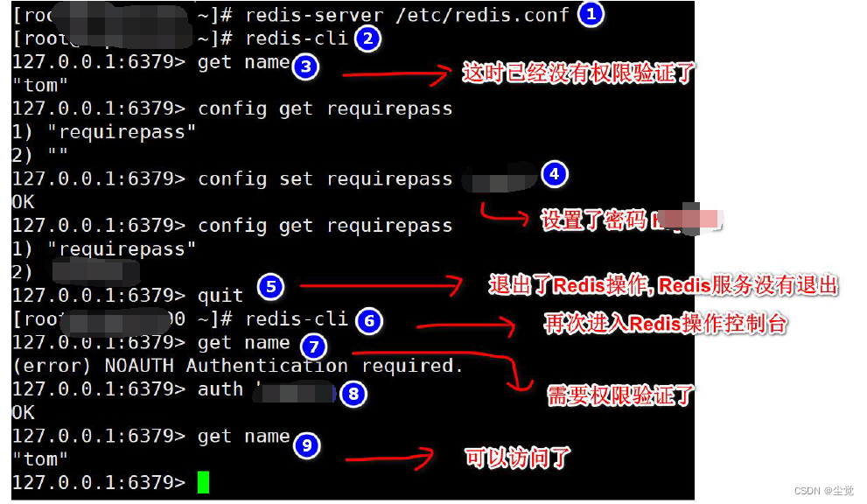
Task: Click the CSDN @尘觉 watermark
Action: [x=824, y=491]
